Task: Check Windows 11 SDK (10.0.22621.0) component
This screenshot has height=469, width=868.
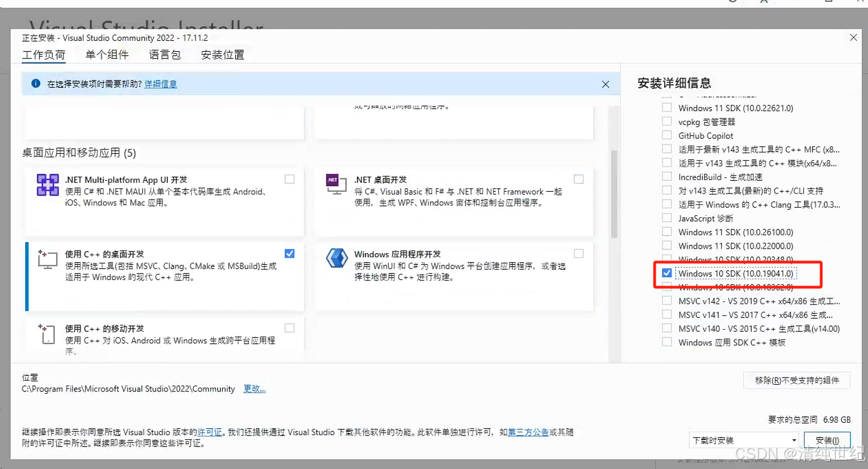Action: pyautogui.click(x=667, y=108)
